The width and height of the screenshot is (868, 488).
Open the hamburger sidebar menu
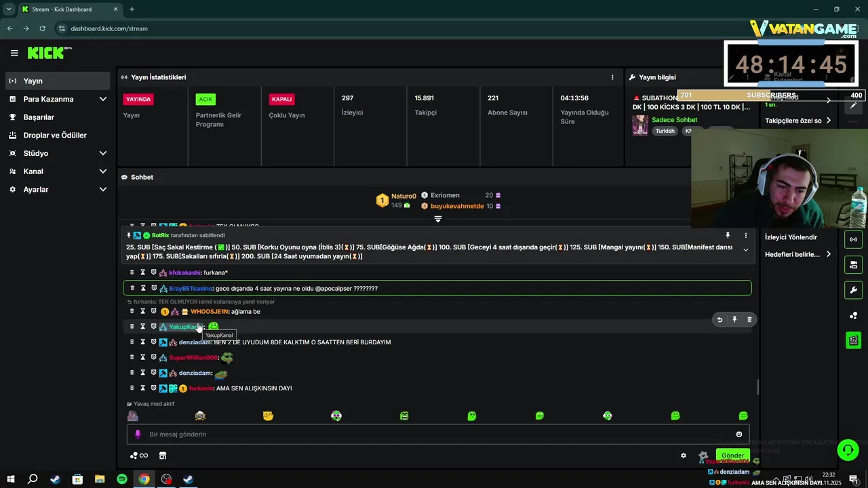tap(14, 53)
